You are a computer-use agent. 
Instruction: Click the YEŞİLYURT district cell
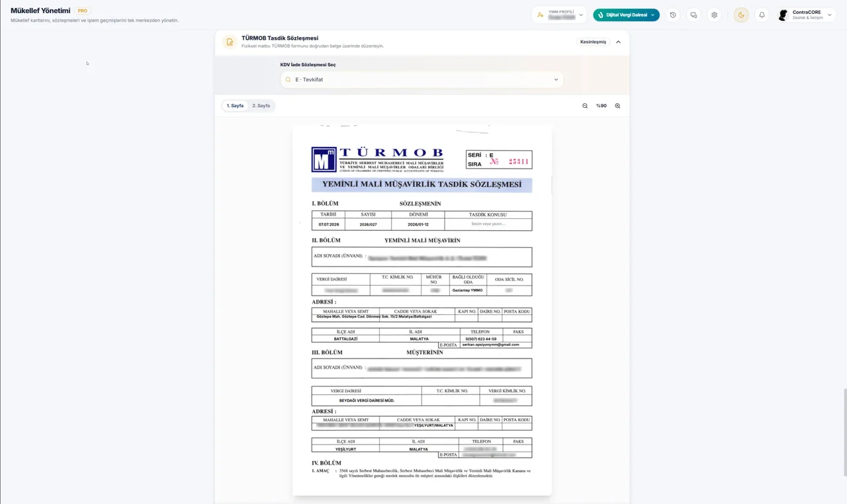345,449
